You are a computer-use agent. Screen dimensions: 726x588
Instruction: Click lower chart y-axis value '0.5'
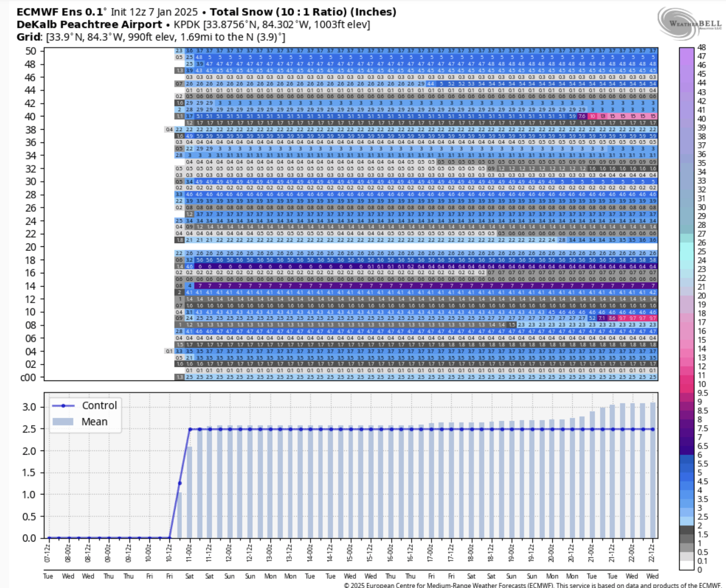pos(29,516)
